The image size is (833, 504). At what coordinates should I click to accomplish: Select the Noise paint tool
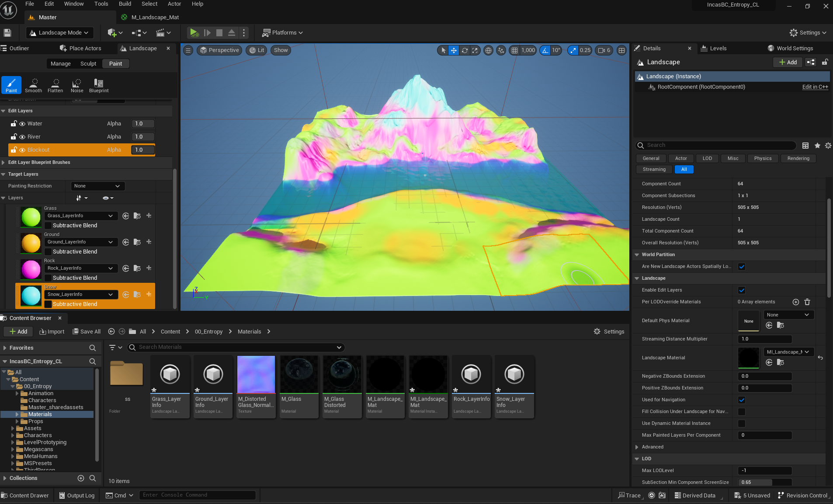point(77,85)
